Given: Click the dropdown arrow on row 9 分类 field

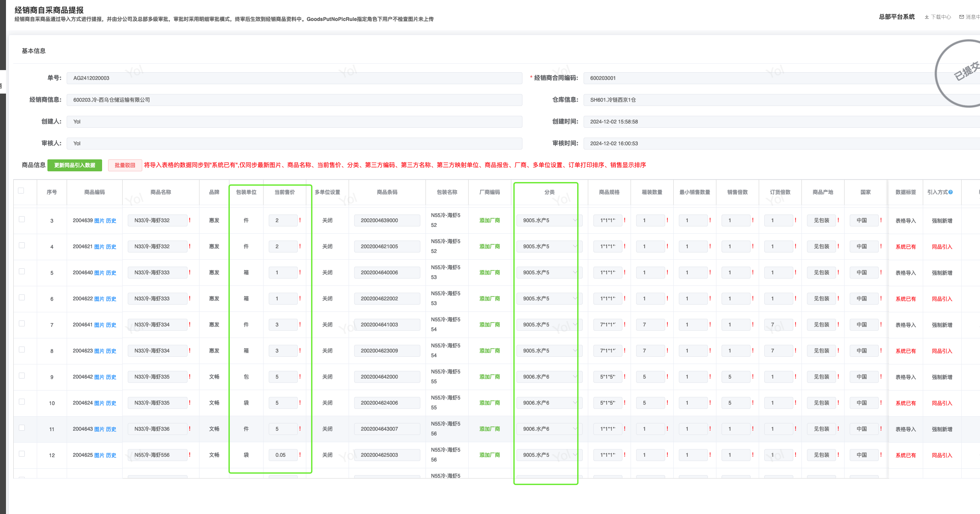Looking at the screenshot, I should (575, 377).
